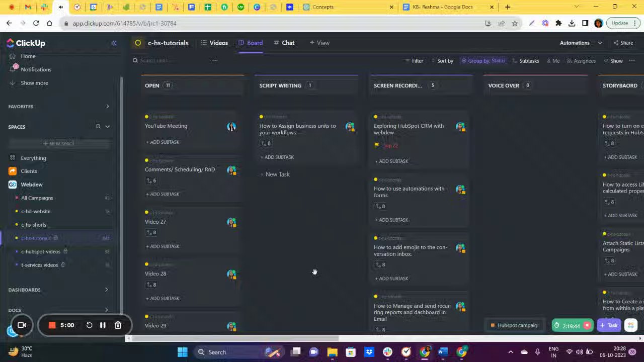Collapse the ClickUp sidebar with double-chevron icon
Viewport: 644px width, 362px height.
pos(114,43)
